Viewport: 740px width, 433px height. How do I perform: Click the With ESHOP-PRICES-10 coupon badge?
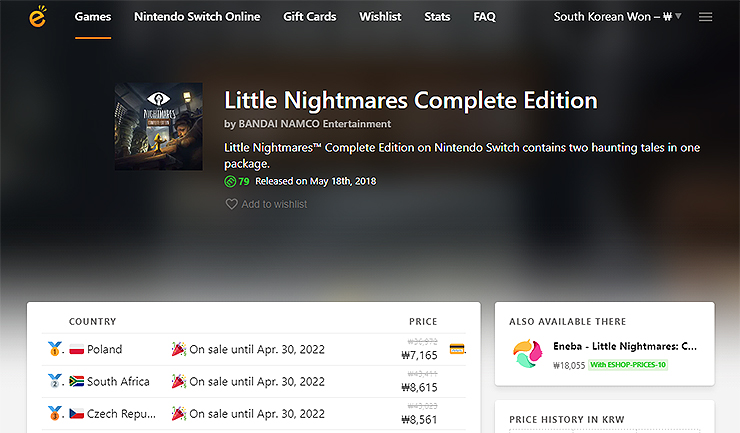[628, 365]
